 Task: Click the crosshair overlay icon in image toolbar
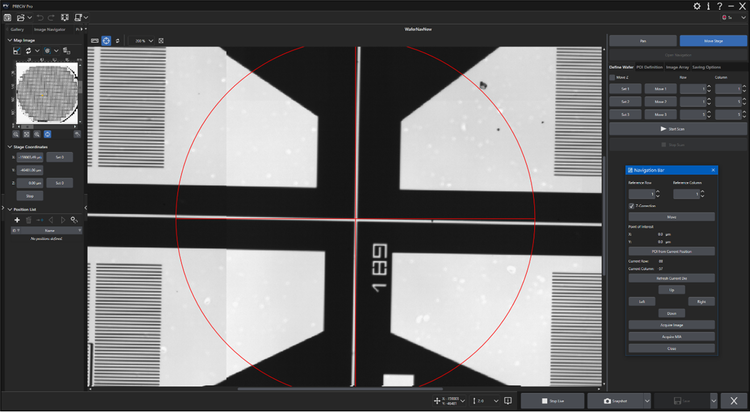tap(106, 41)
